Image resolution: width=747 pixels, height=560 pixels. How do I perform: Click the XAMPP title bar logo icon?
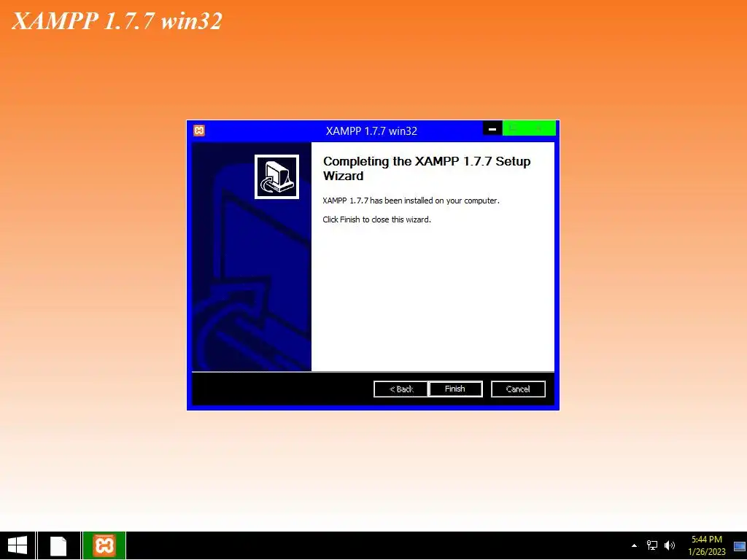pyautogui.click(x=199, y=131)
